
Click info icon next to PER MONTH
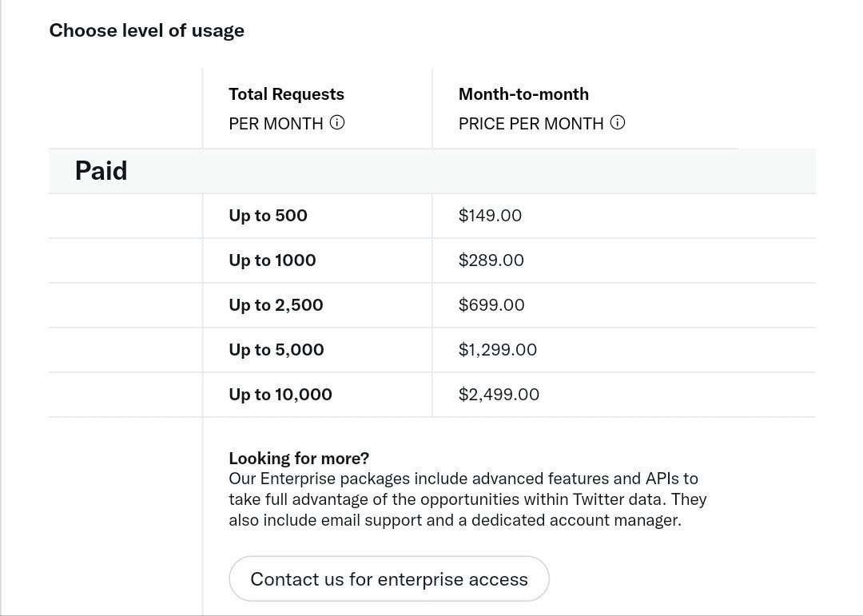[x=337, y=122]
